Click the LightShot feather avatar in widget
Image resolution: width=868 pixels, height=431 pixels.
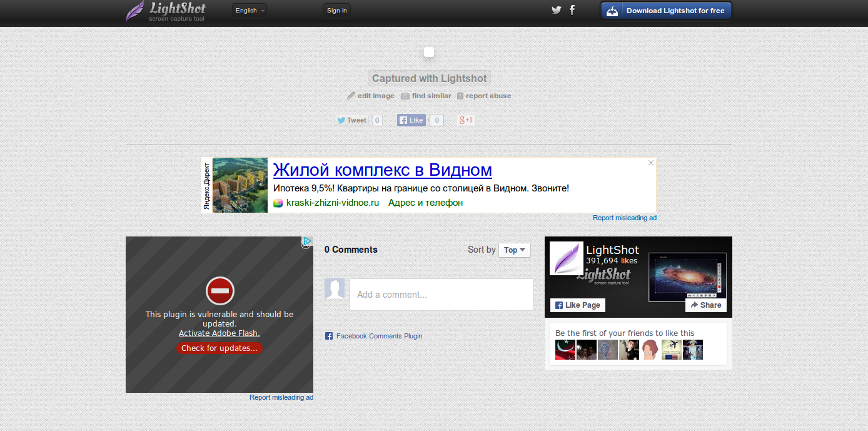(x=567, y=258)
